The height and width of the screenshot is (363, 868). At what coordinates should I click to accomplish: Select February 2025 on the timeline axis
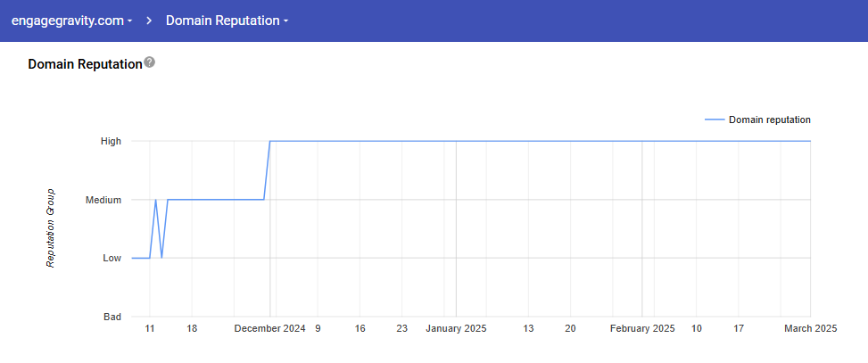point(642,328)
